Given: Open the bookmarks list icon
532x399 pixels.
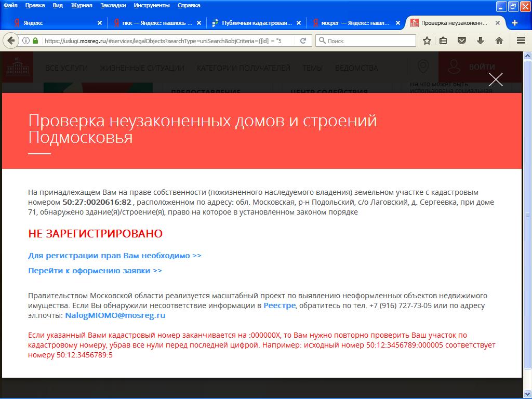Looking at the screenshot, I should pos(443,41).
